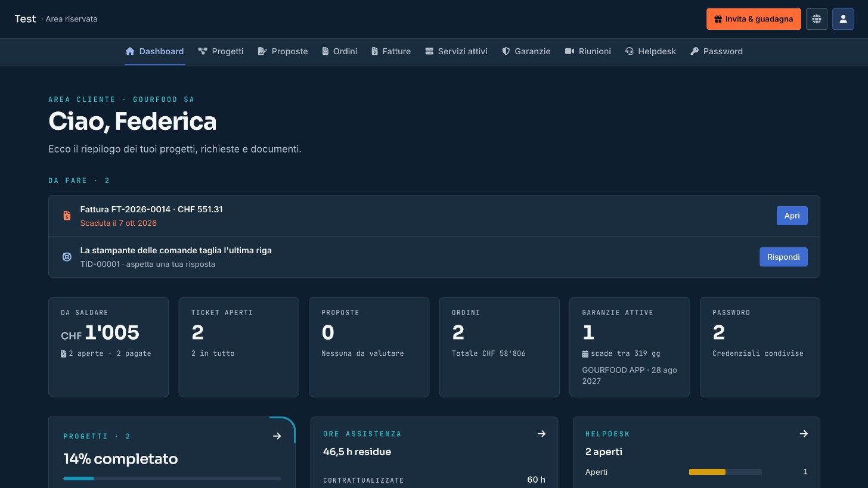Select the Servizi attivi tab
Viewport: 868px width, 488px height.
coord(456,51)
